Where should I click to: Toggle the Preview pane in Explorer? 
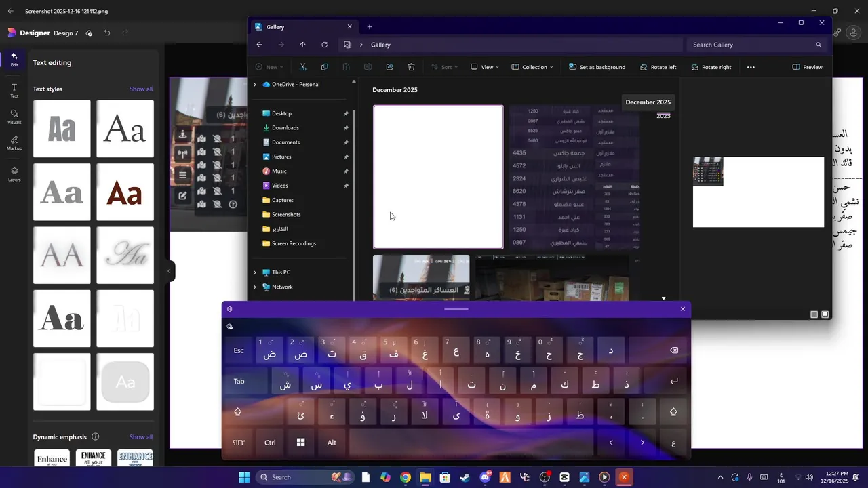807,67
